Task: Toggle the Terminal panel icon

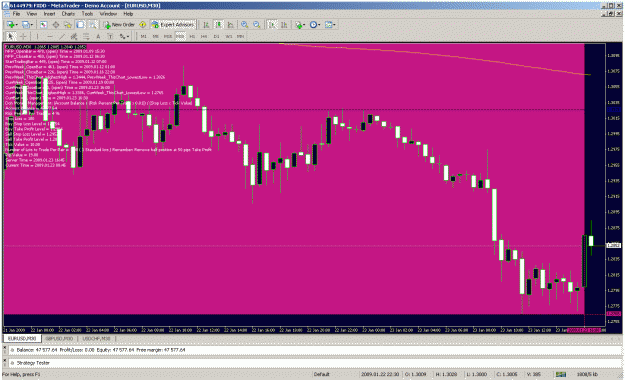Action: (x=80, y=25)
